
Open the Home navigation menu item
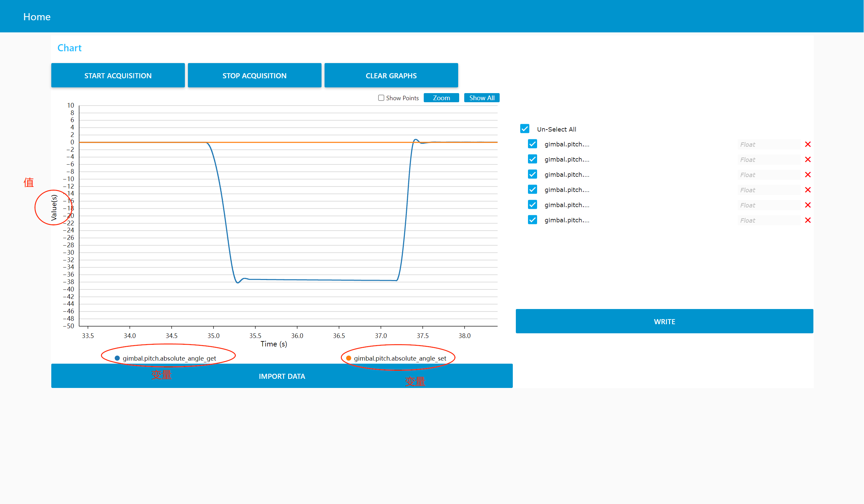point(37,16)
